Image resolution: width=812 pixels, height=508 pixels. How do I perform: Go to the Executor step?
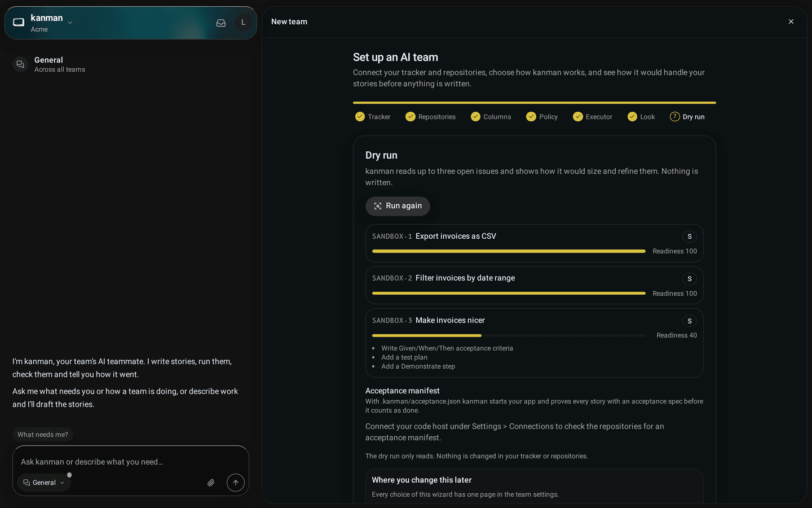click(x=593, y=117)
